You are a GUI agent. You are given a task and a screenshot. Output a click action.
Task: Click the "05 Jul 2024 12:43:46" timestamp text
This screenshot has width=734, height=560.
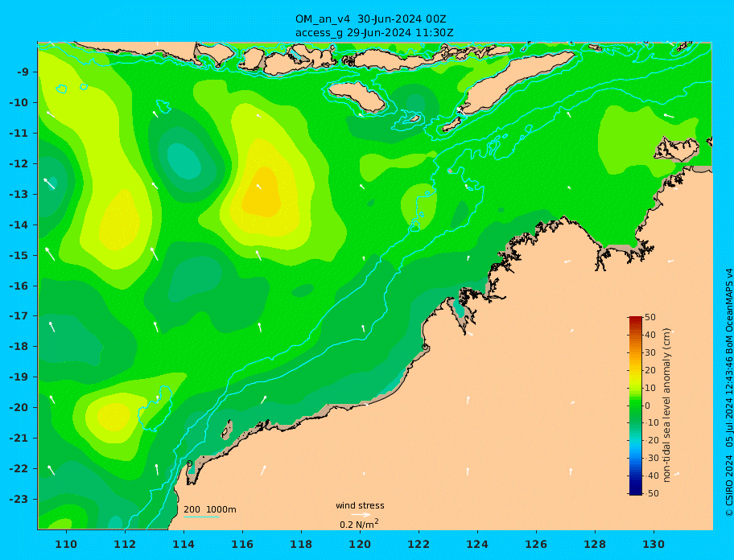click(729, 402)
